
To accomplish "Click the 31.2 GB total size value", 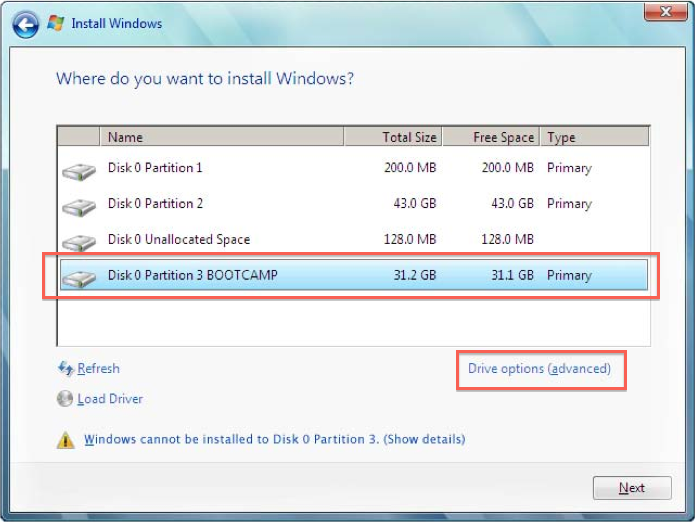I will 414,275.
